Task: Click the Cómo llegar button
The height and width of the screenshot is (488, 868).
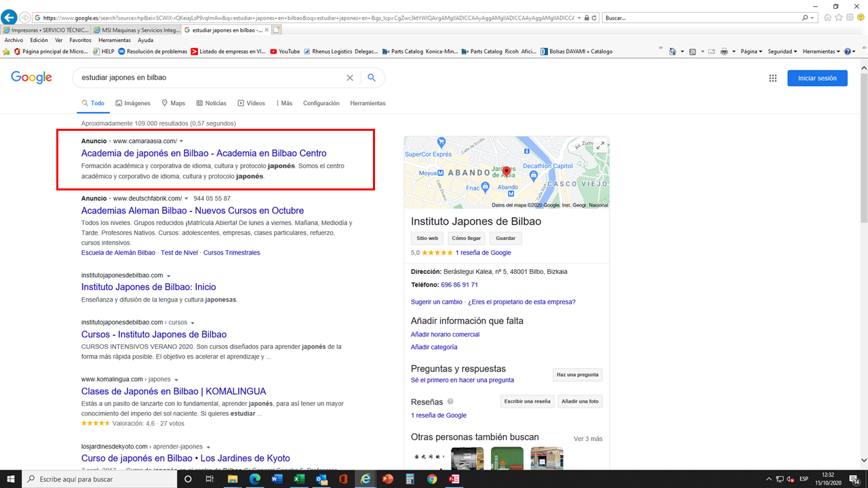Action: click(x=467, y=238)
